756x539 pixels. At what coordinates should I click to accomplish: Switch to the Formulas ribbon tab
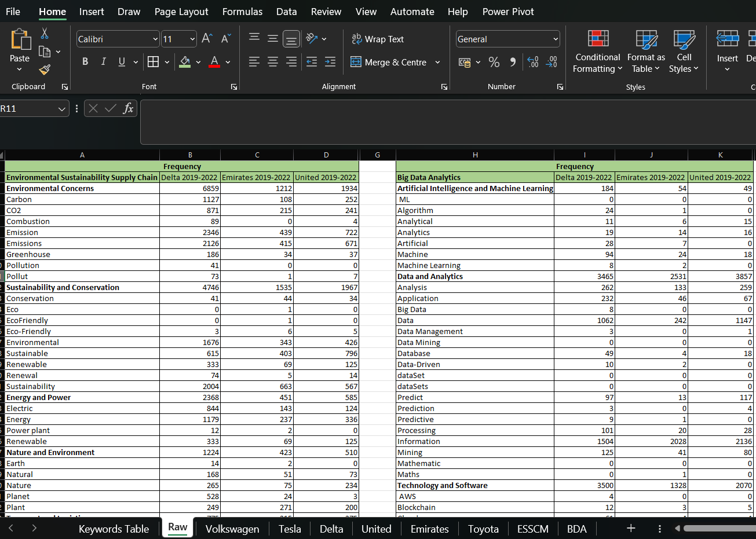tap(242, 11)
